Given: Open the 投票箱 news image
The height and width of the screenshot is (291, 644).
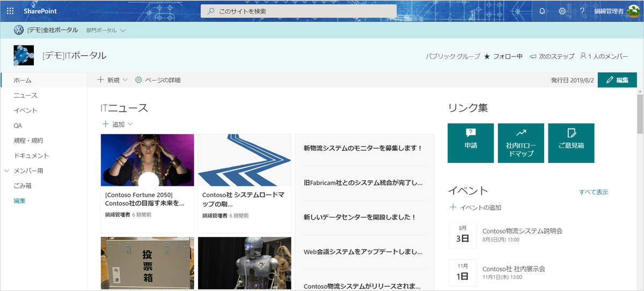Looking at the screenshot, I should pos(147,263).
